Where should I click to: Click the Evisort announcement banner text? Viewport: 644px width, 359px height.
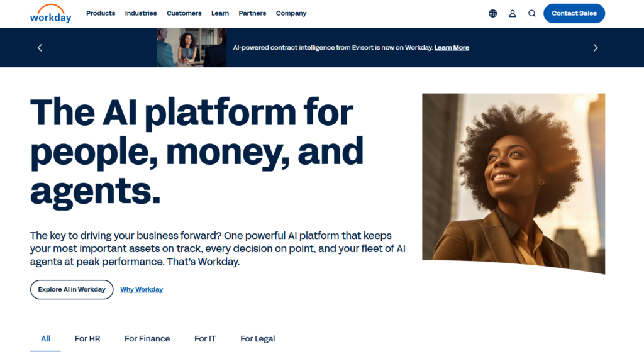click(x=333, y=48)
